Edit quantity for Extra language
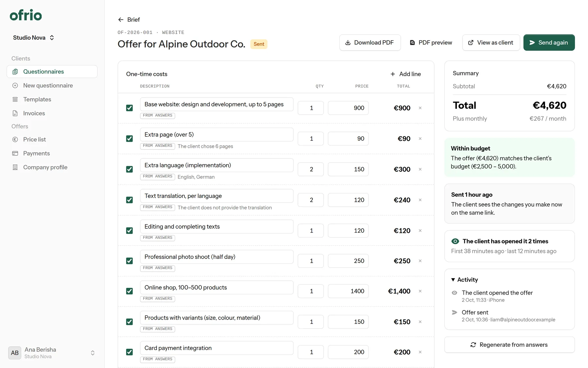 click(311, 169)
